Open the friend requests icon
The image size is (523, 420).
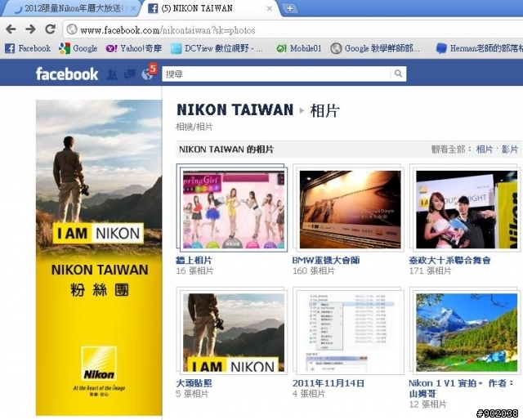pos(113,74)
